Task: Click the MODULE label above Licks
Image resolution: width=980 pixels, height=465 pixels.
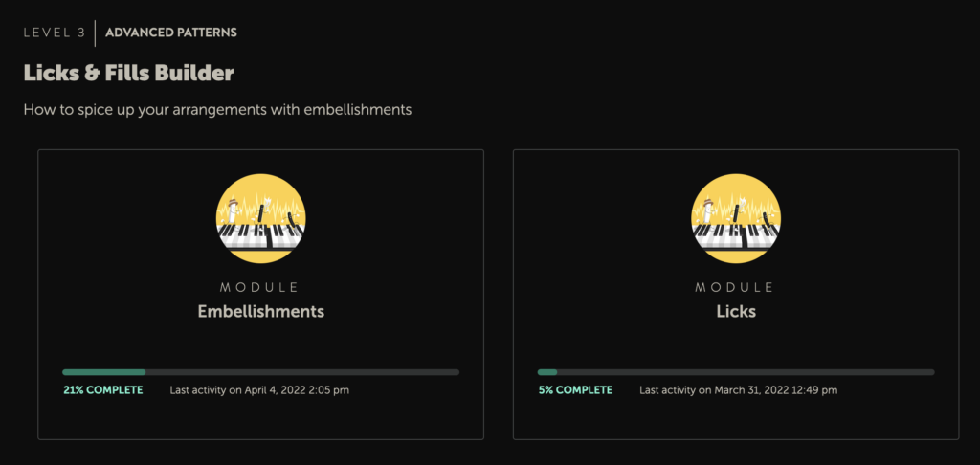Action: point(735,287)
